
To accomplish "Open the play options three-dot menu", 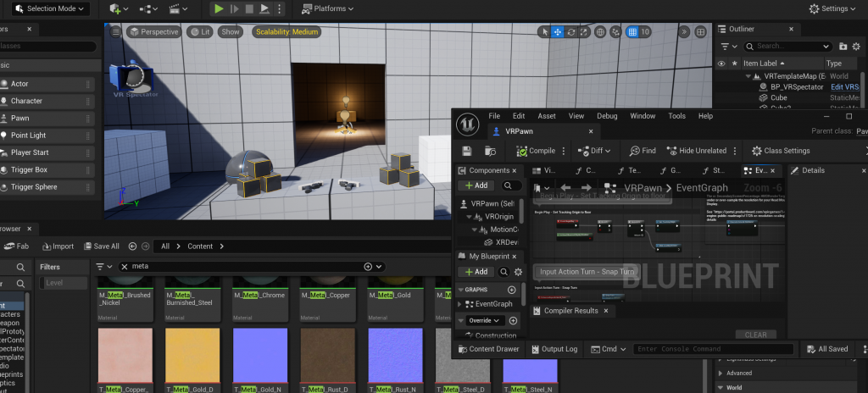I will click(278, 8).
